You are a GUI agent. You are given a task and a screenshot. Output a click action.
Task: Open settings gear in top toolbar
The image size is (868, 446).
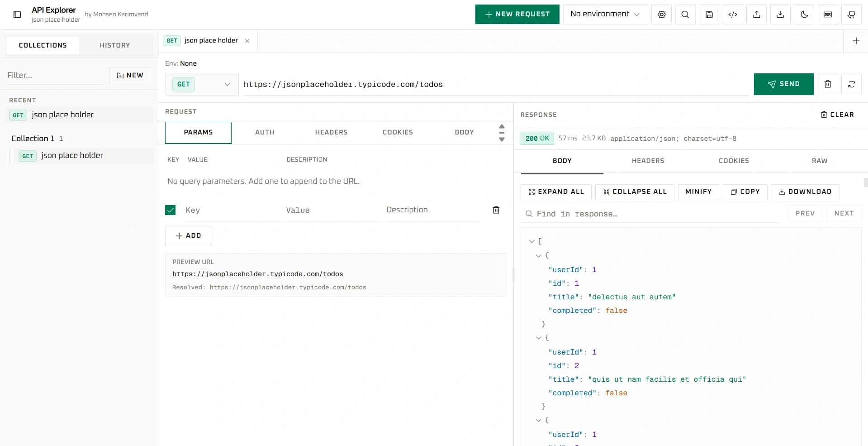tap(662, 14)
